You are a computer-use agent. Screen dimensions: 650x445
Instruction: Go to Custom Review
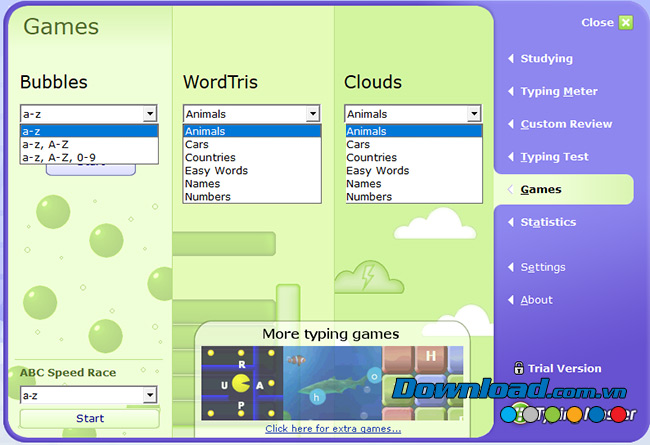coord(566,124)
